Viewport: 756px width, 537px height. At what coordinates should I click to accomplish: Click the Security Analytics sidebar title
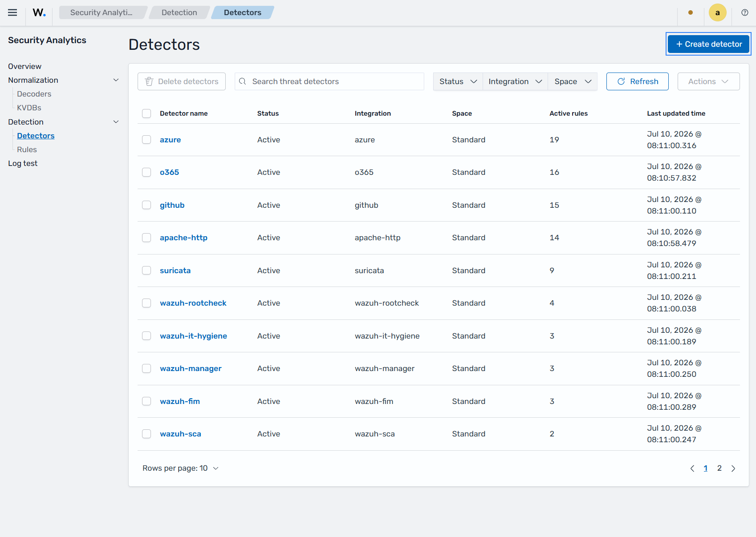click(47, 40)
